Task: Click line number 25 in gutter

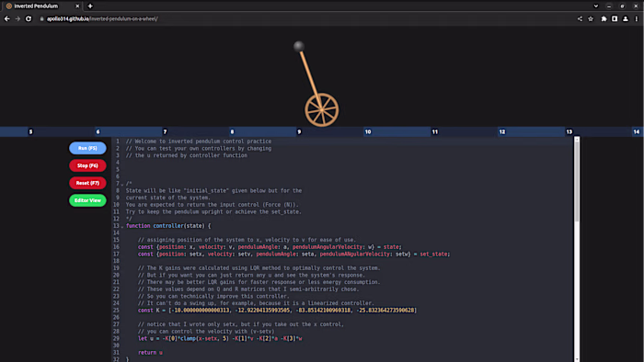Action: tap(116, 311)
